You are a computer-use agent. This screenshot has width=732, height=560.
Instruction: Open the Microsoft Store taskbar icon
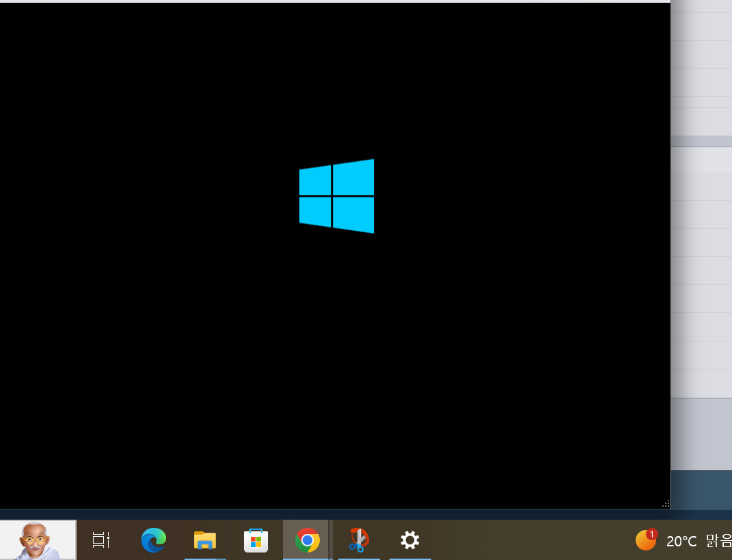click(x=256, y=540)
